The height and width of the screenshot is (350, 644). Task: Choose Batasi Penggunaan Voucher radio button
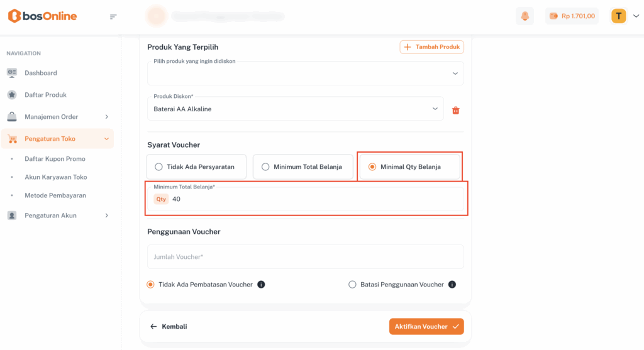[x=352, y=285]
